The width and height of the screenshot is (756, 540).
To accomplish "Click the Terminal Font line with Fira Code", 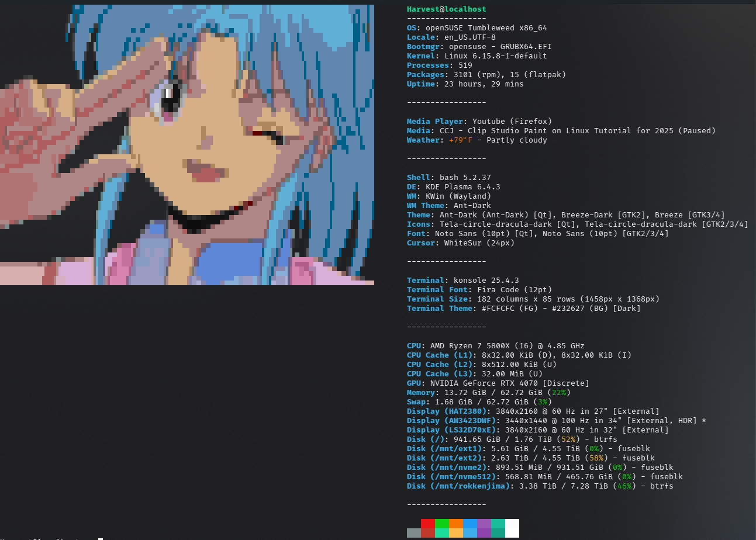I will tap(479, 290).
